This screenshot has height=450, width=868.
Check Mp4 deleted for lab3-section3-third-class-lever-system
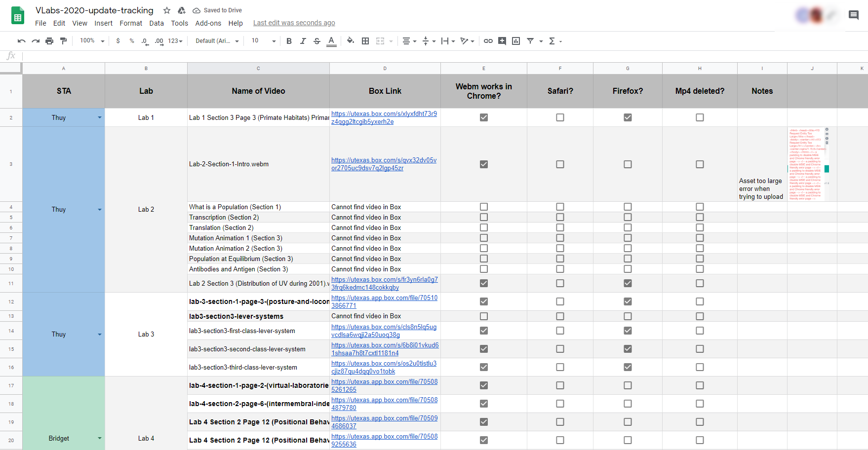(700, 367)
